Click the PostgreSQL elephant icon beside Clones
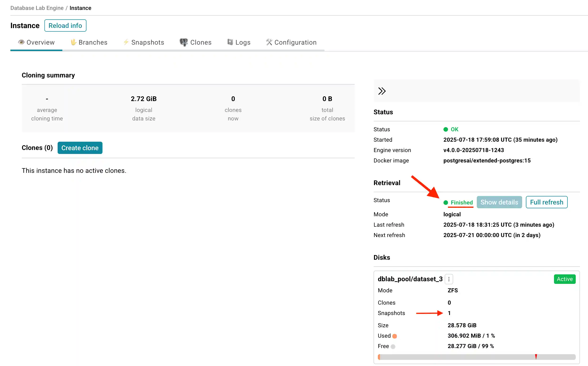Image resolution: width=588 pixels, height=366 pixels. click(x=183, y=42)
